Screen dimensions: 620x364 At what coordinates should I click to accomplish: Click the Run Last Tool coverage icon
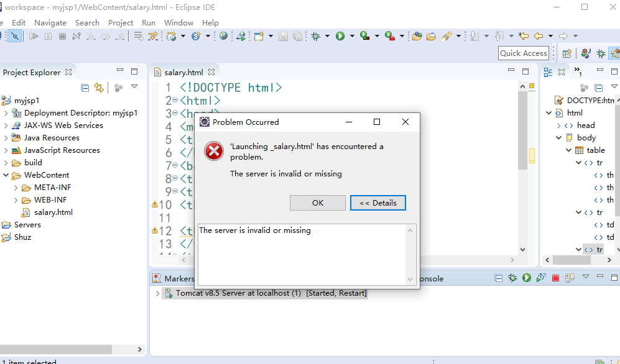(364, 36)
